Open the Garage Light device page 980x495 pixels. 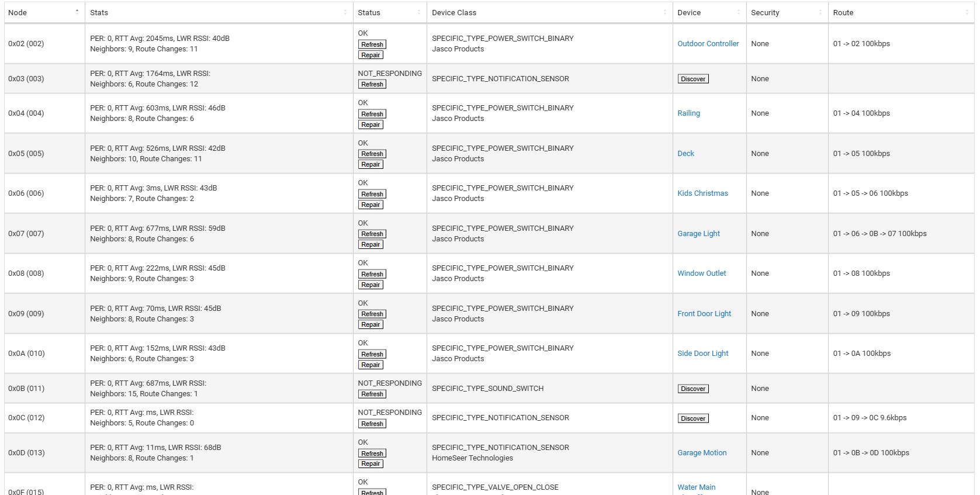click(698, 233)
